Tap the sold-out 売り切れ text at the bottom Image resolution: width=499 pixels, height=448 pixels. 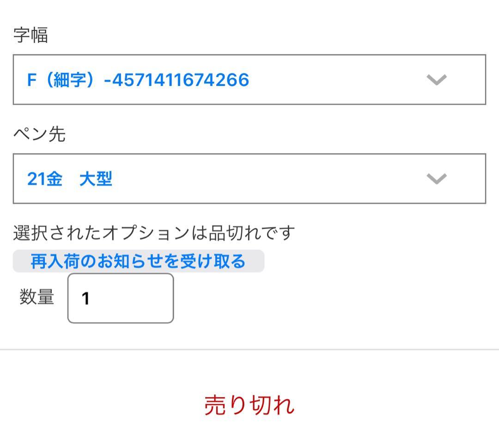coord(249,405)
